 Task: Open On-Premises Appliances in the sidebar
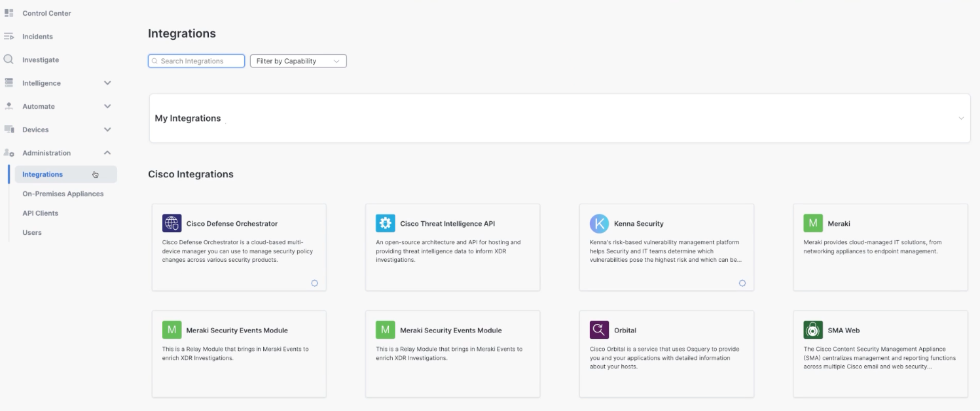pyautogui.click(x=63, y=194)
